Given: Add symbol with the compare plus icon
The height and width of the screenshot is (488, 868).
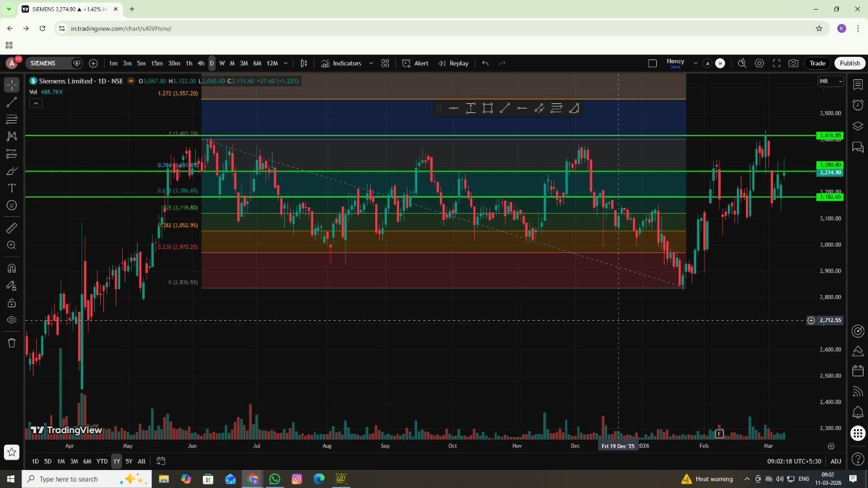Looking at the screenshot, I should pos(93,63).
